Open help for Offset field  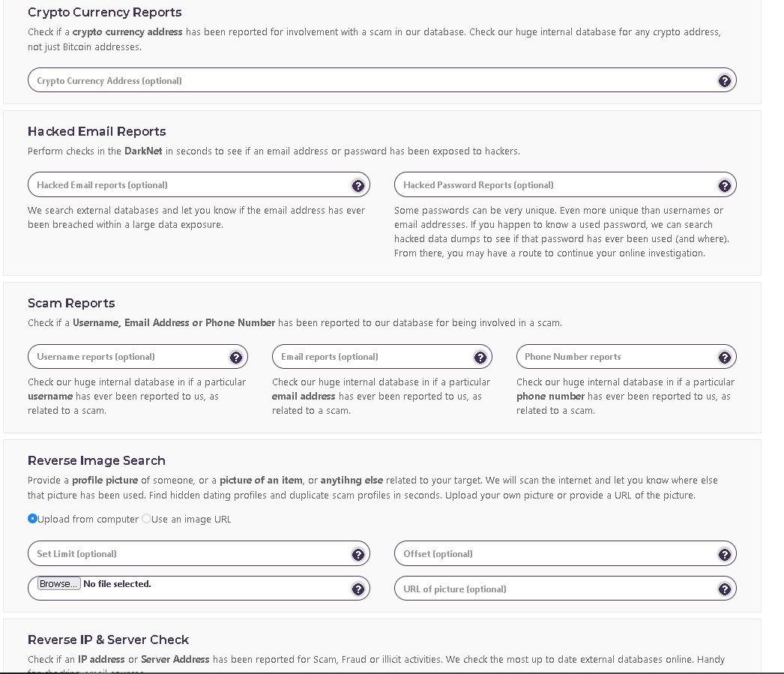(x=725, y=554)
